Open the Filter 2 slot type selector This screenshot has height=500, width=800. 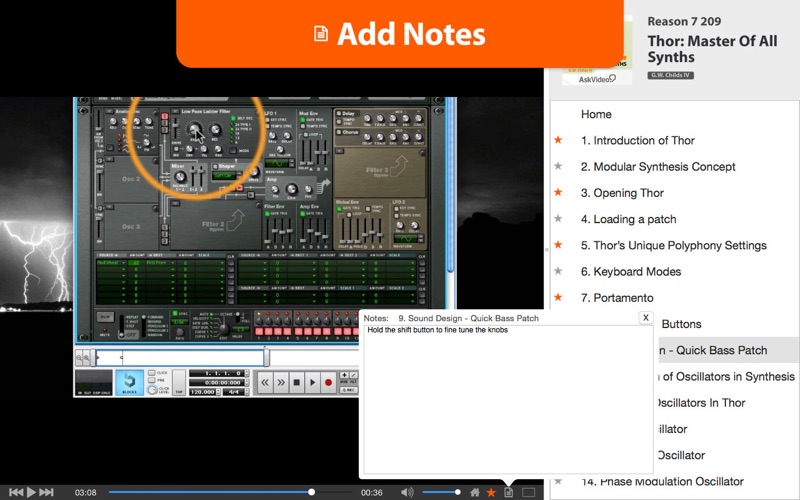176,204
